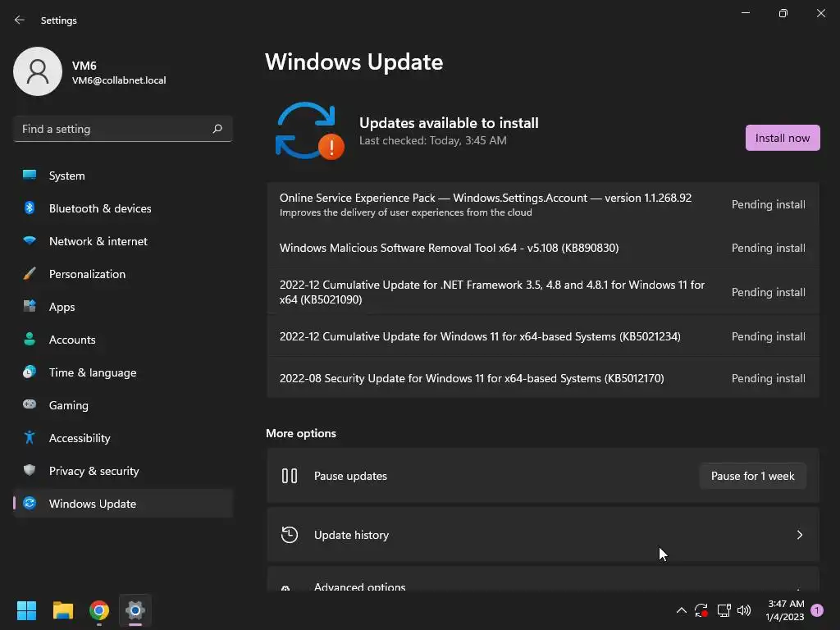The width and height of the screenshot is (840, 630).
Task: Click the KB5021090 .NET Framework update entry
Action: (x=492, y=292)
